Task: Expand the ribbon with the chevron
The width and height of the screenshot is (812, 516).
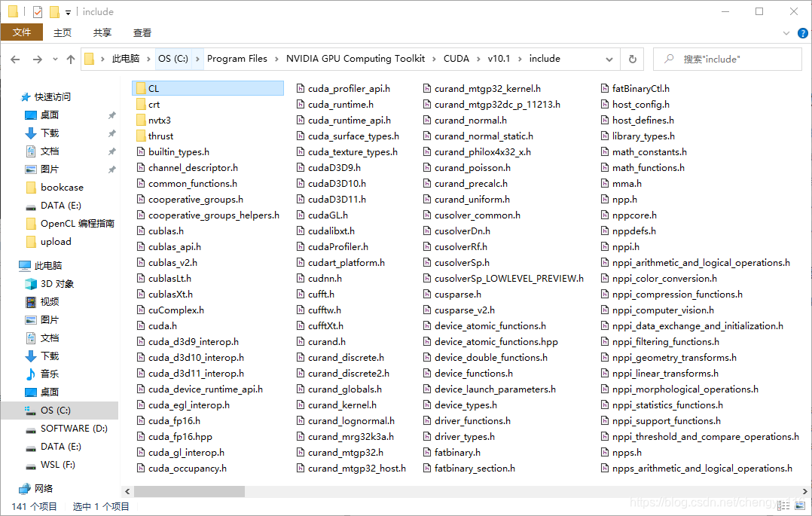Action: click(x=786, y=33)
